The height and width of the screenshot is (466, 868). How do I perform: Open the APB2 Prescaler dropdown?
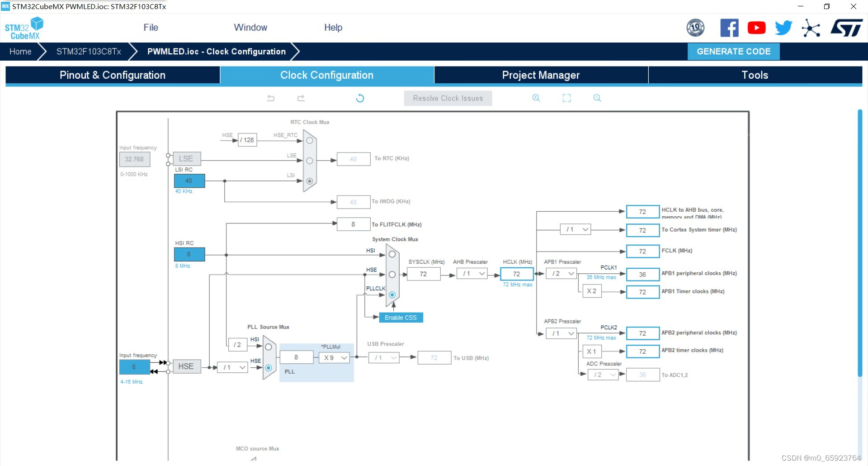(x=561, y=333)
